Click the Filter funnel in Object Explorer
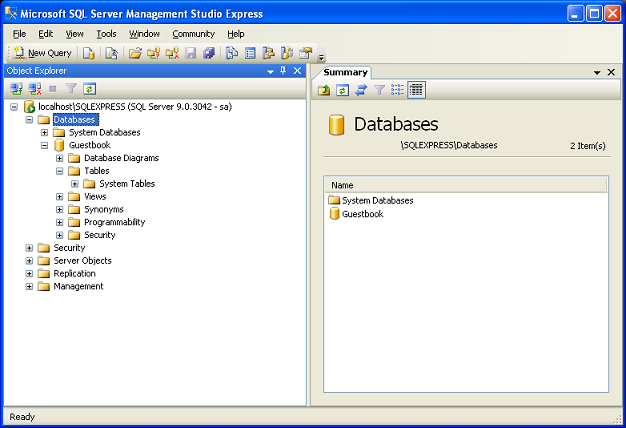 [71, 89]
